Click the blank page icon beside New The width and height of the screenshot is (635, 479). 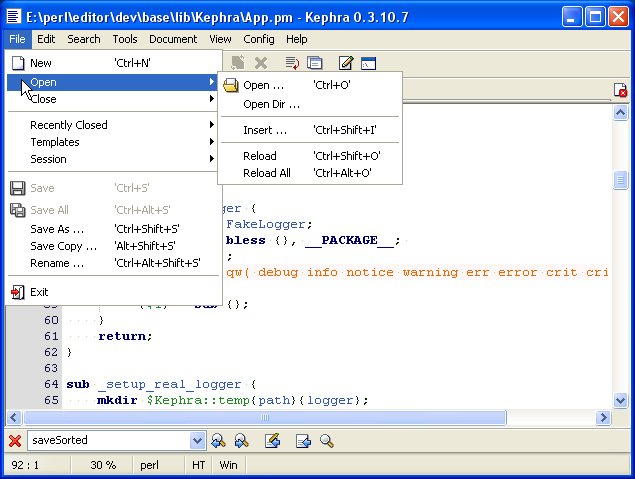(18, 63)
